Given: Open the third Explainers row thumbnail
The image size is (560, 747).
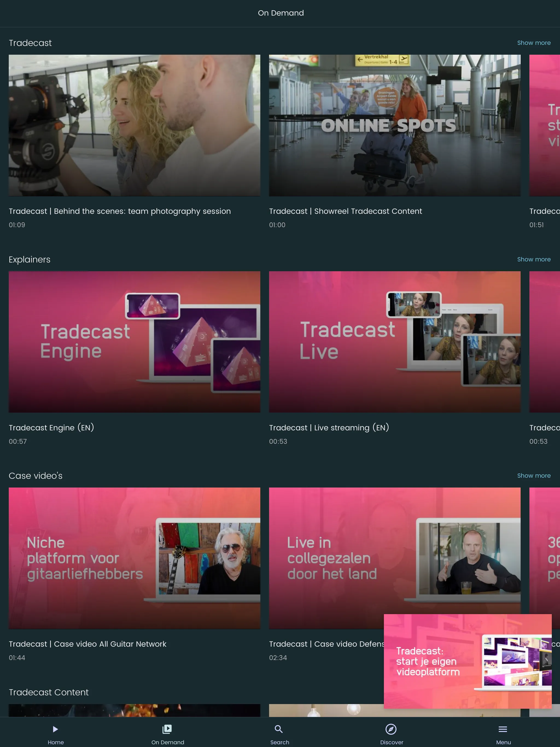Looking at the screenshot, I should pos(544,342).
